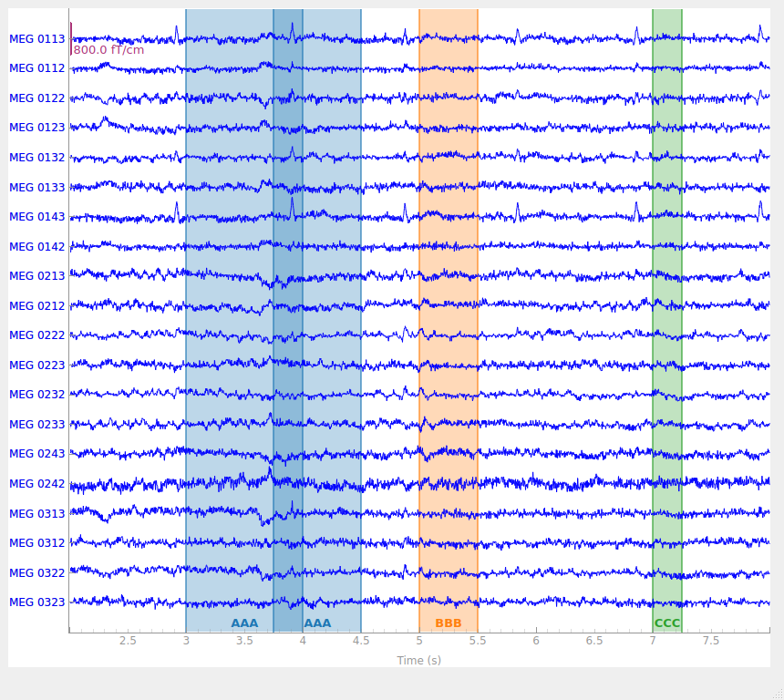Click the MEG 0113 channel label
This screenshot has width=784, height=700.
click(37, 39)
